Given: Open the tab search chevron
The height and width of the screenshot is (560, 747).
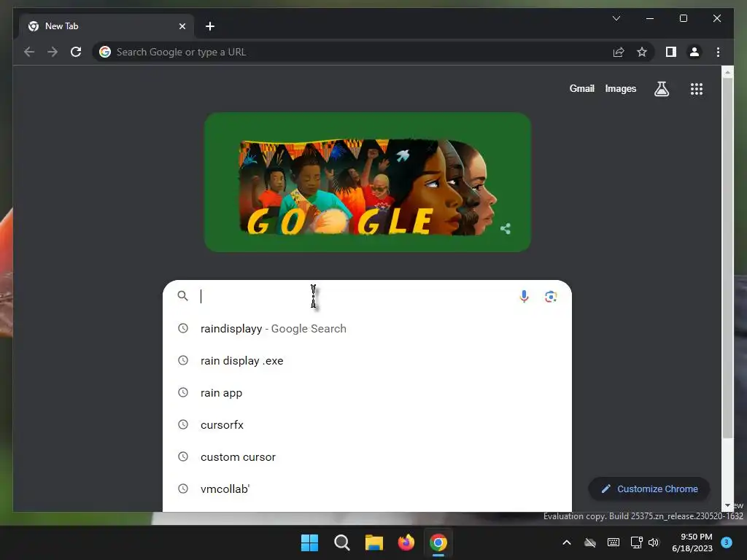Looking at the screenshot, I should pos(616,18).
